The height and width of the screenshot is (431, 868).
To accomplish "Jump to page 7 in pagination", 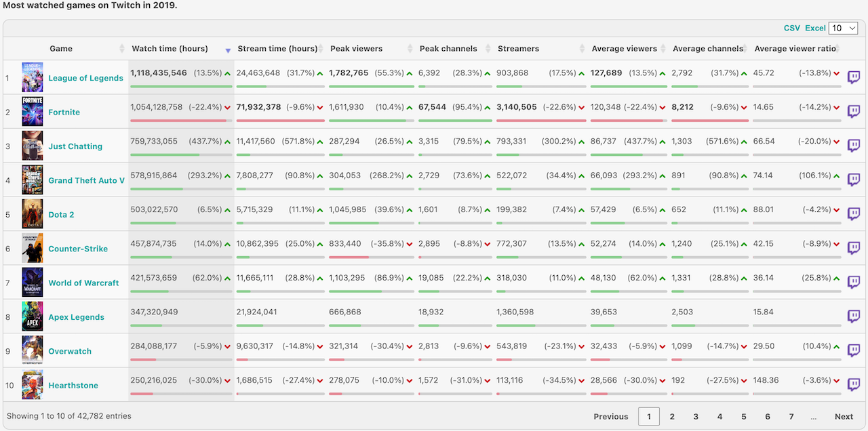I will (x=791, y=417).
